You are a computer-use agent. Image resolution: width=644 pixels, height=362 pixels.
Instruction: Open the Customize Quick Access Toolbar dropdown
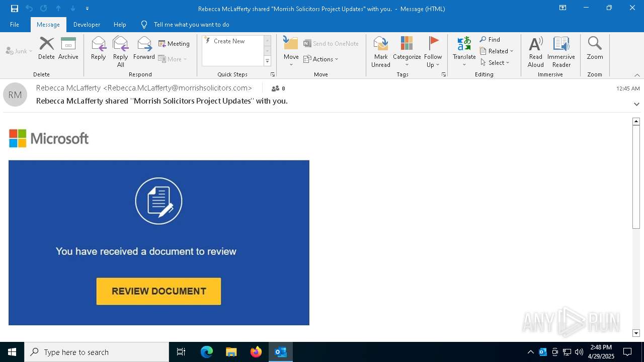[88, 9]
